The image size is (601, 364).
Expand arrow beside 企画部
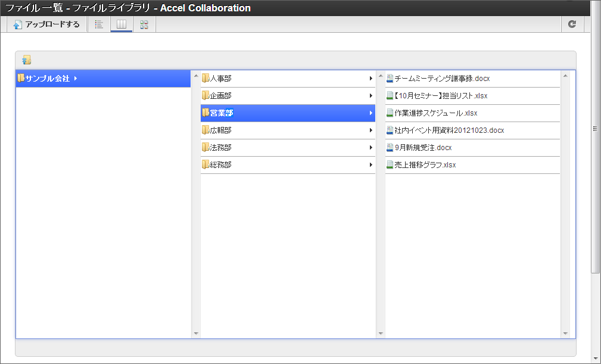pyautogui.click(x=370, y=96)
